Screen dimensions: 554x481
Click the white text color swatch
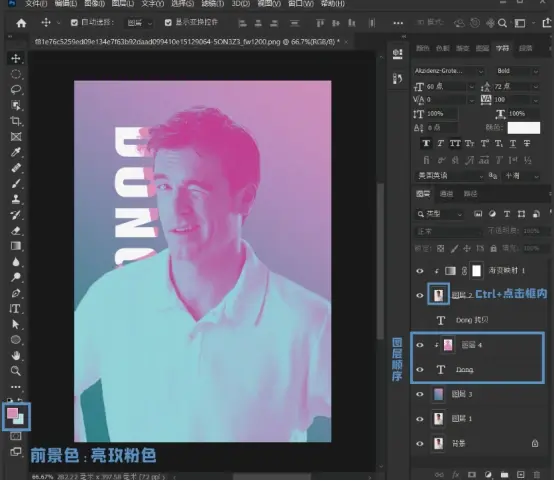point(524,128)
